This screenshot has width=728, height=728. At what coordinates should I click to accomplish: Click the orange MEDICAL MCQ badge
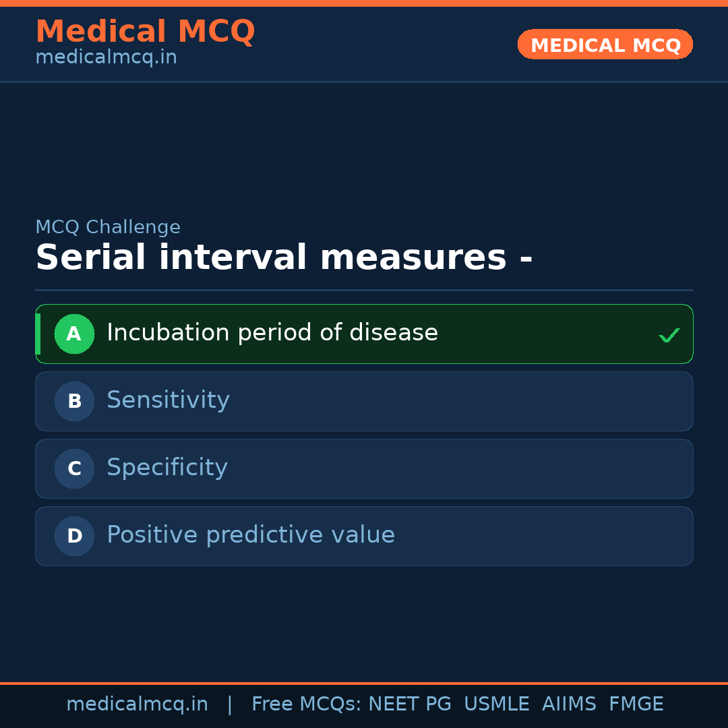[x=605, y=45]
